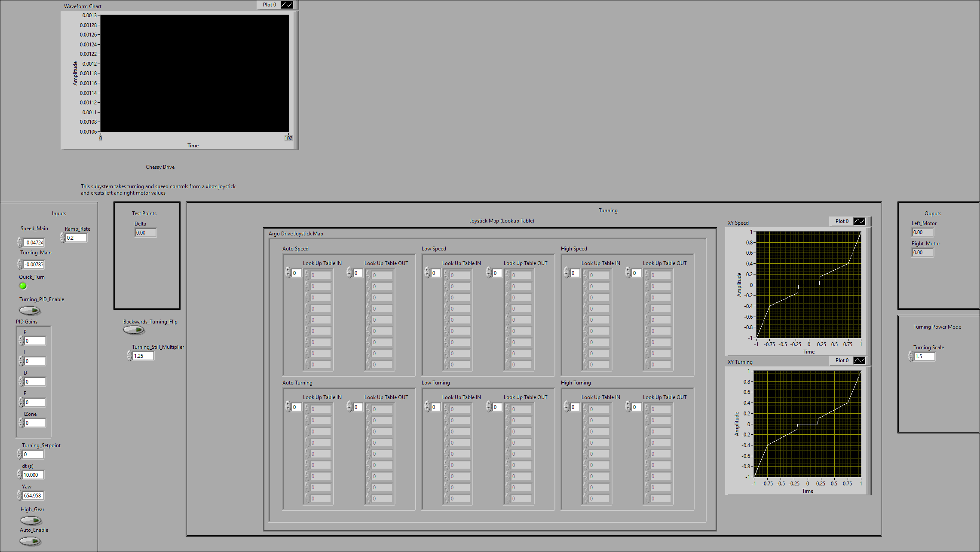The image size is (980, 552).
Task: Enable the High_Gear switch
Action: [31, 520]
